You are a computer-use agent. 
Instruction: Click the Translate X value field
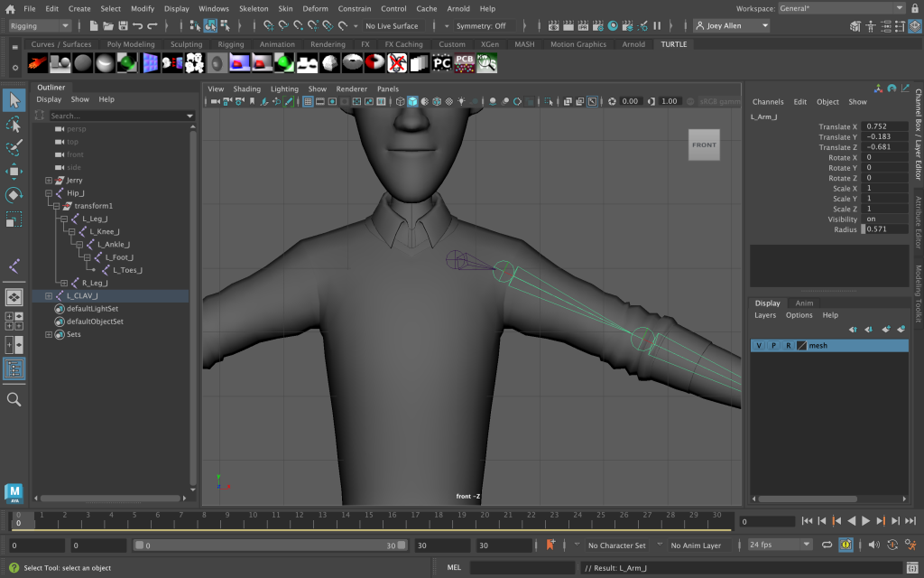tap(885, 127)
